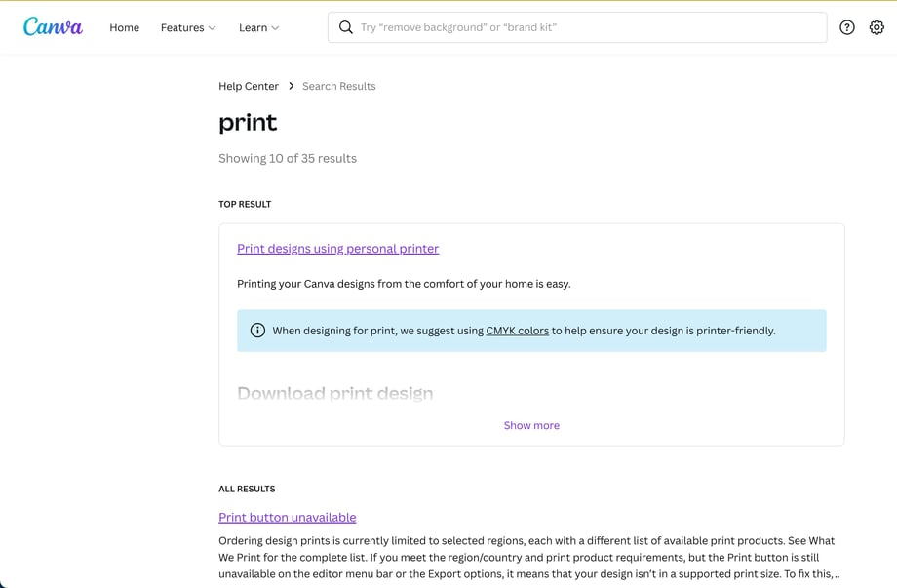Follow the CMYK colors link
Screen dimensions: 897x588
[517, 331]
